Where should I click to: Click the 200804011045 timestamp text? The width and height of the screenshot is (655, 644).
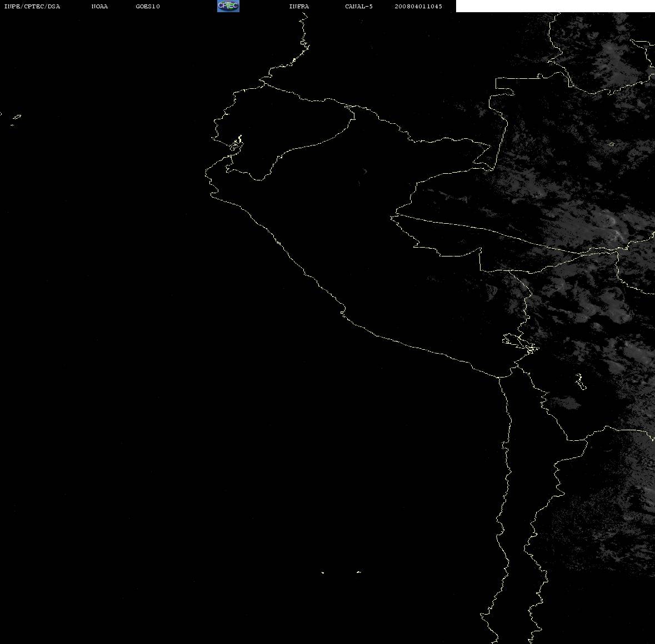[x=418, y=6]
